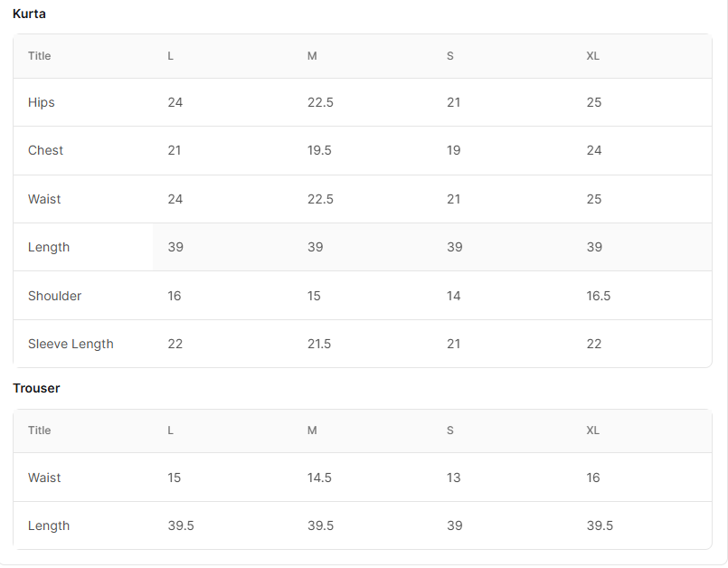
Task: Select the L column header in Trouser table
Action: (170, 431)
